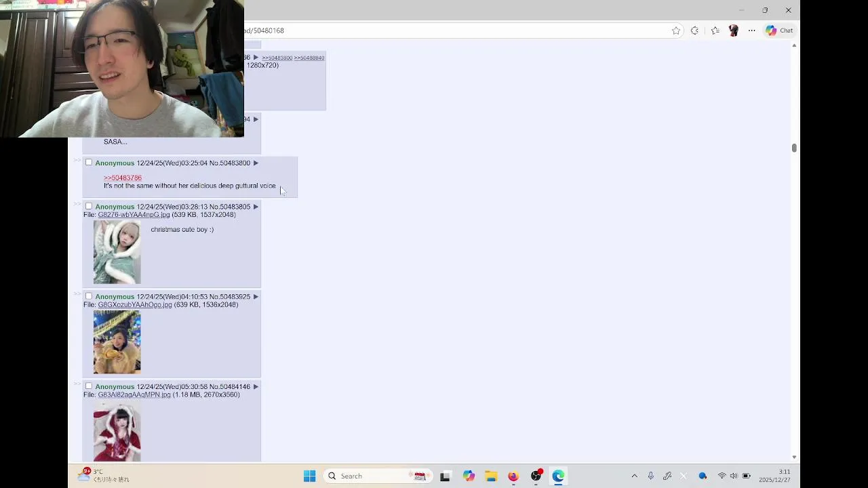Open the browser profile avatar
Screen dimensions: 868x488
(x=733, y=30)
